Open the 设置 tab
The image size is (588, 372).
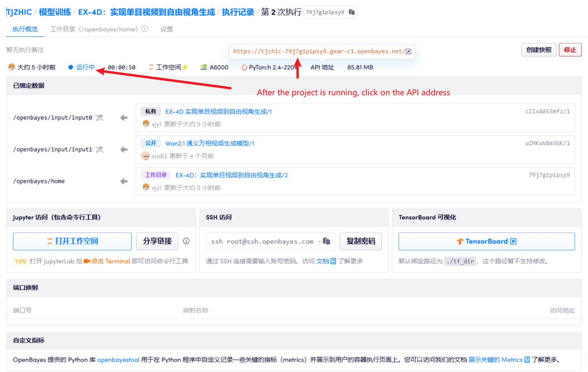[166, 29]
